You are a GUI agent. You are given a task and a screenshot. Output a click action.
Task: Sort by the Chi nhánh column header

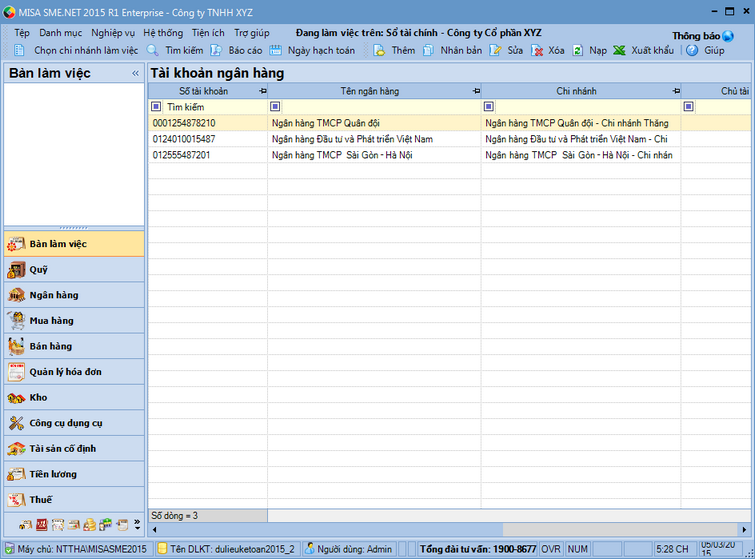coord(576,91)
